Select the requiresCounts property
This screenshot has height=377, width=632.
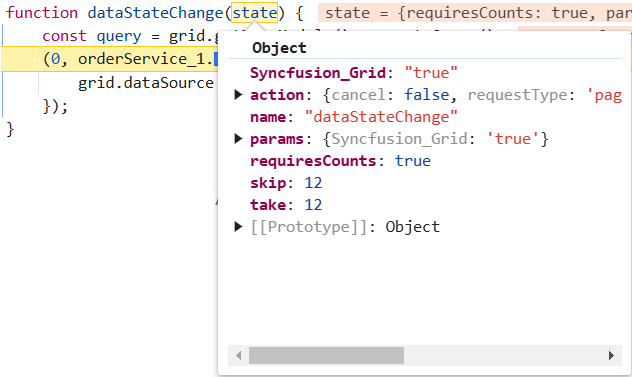pyautogui.click(x=313, y=161)
